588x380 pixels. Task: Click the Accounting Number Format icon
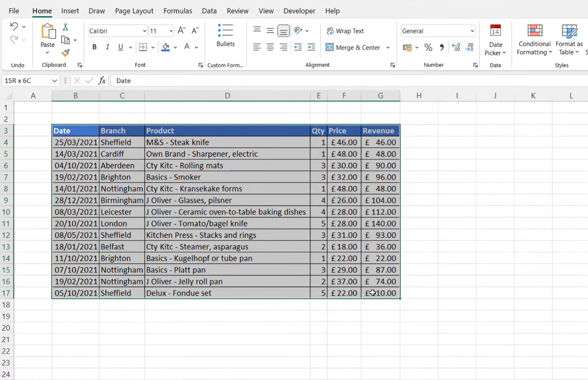pyautogui.click(x=407, y=47)
